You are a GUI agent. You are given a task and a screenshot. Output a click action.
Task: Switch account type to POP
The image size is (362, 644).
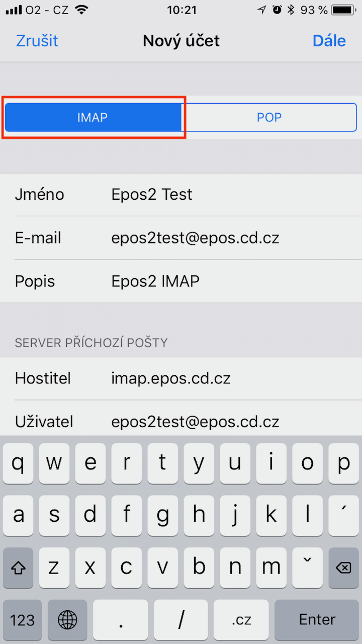pos(269,117)
